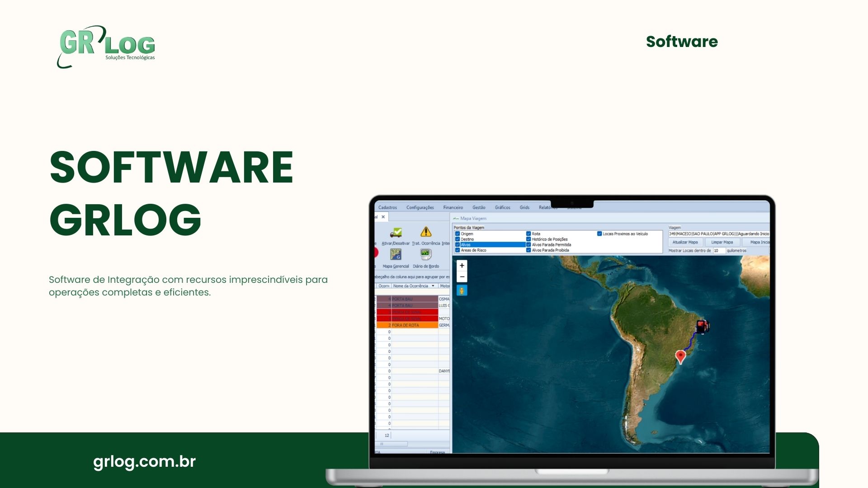
Task: Click the vehicle marker on the map
Action: point(703,326)
